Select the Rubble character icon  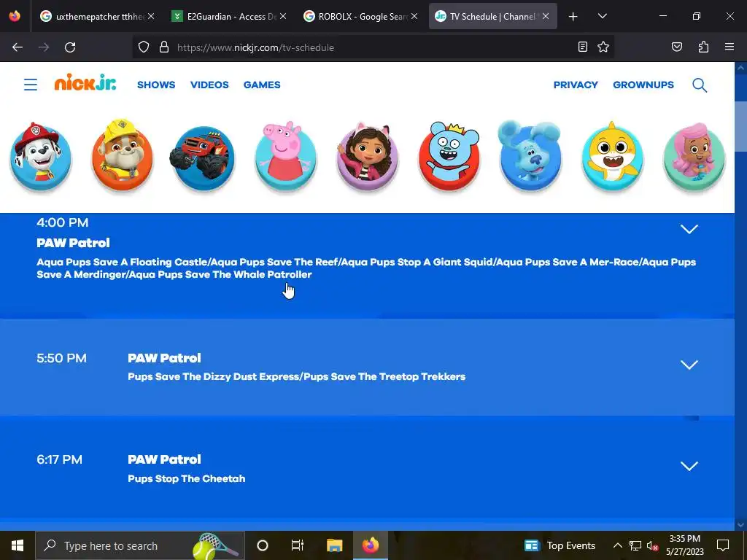[x=123, y=155]
